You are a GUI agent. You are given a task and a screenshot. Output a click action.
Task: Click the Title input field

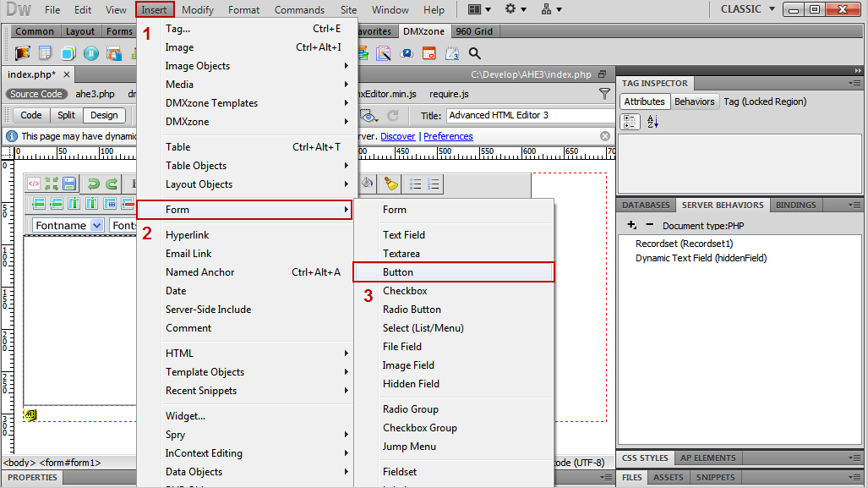coord(530,115)
